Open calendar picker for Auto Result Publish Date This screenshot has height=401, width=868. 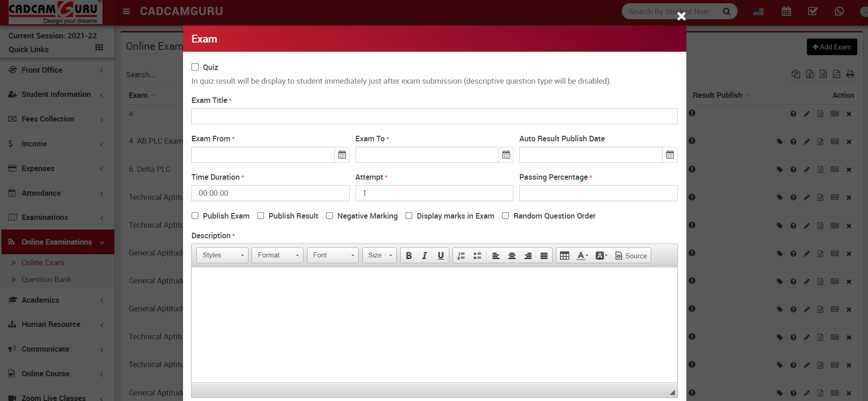670,155
